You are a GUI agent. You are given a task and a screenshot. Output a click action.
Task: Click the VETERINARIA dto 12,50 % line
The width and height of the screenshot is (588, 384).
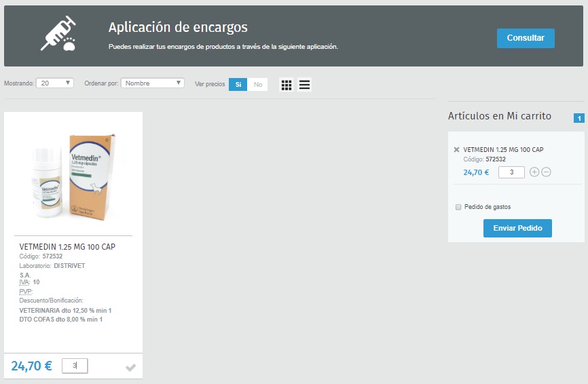[65, 311]
